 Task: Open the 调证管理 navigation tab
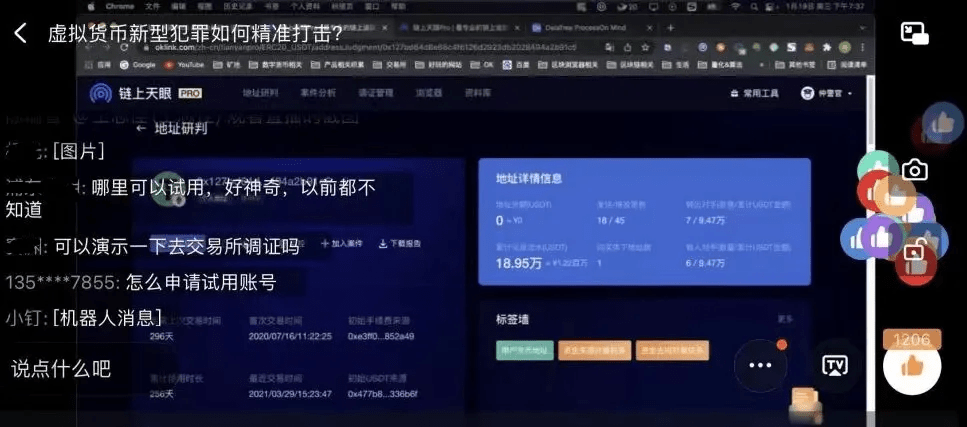[375, 93]
